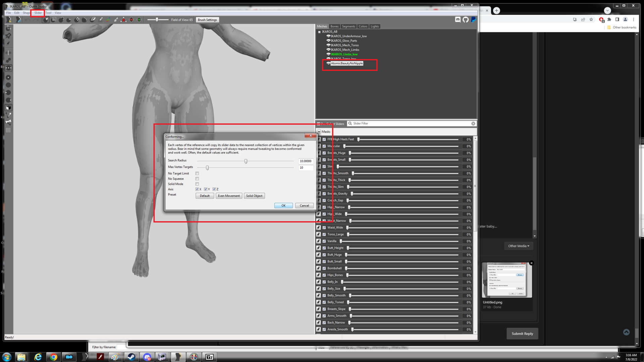Click Submit Reply in the browser
This screenshot has width=644, height=362.
tap(522, 334)
